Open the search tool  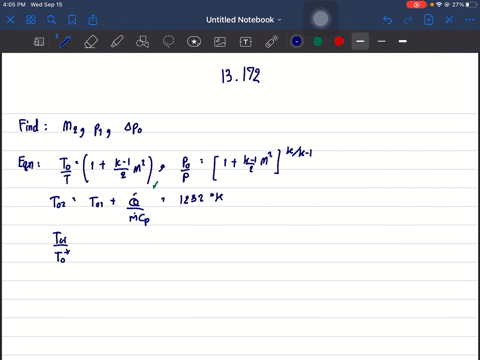[x=51, y=20]
